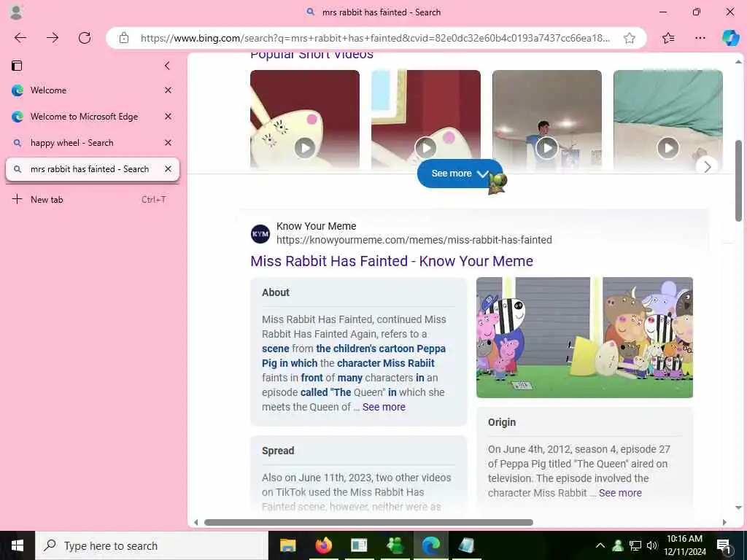The image size is (747, 560).
Task: Click the Spread card heading
Action: click(278, 451)
